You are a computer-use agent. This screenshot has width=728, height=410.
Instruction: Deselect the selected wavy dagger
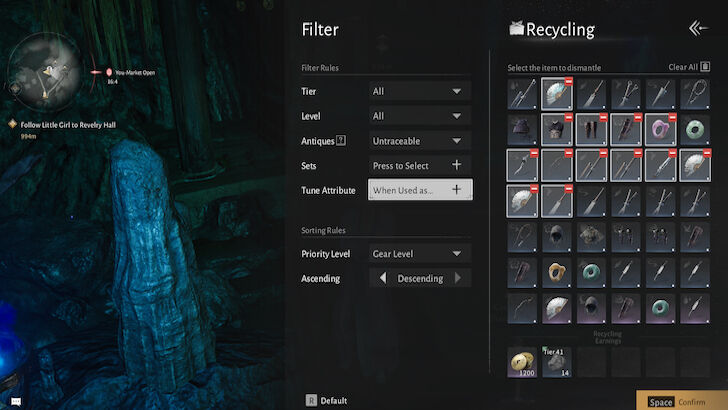tap(522, 165)
